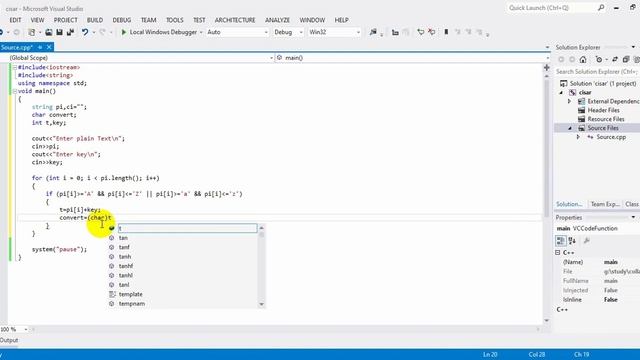Open the 100 % zoom level dropdown

[x=26, y=329]
